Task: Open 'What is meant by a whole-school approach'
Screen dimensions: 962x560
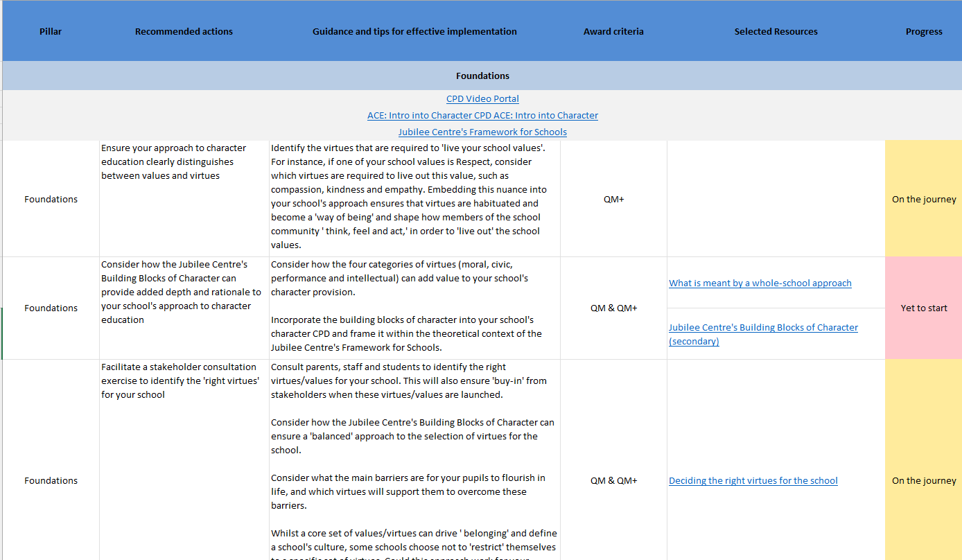Action: pos(760,283)
